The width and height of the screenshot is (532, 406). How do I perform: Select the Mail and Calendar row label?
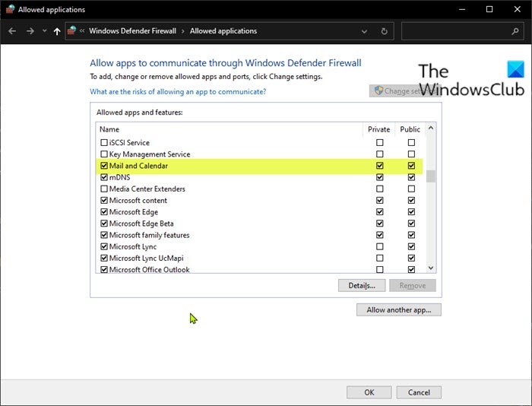(138, 166)
